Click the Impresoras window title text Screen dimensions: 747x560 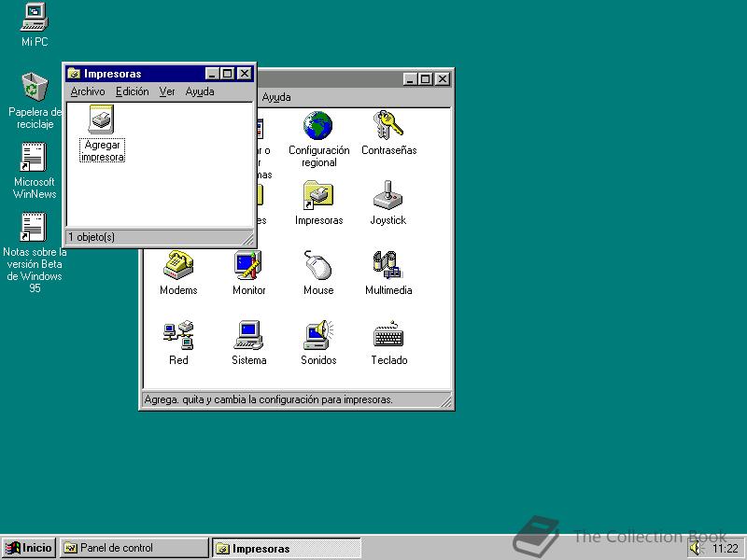coord(112,74)
